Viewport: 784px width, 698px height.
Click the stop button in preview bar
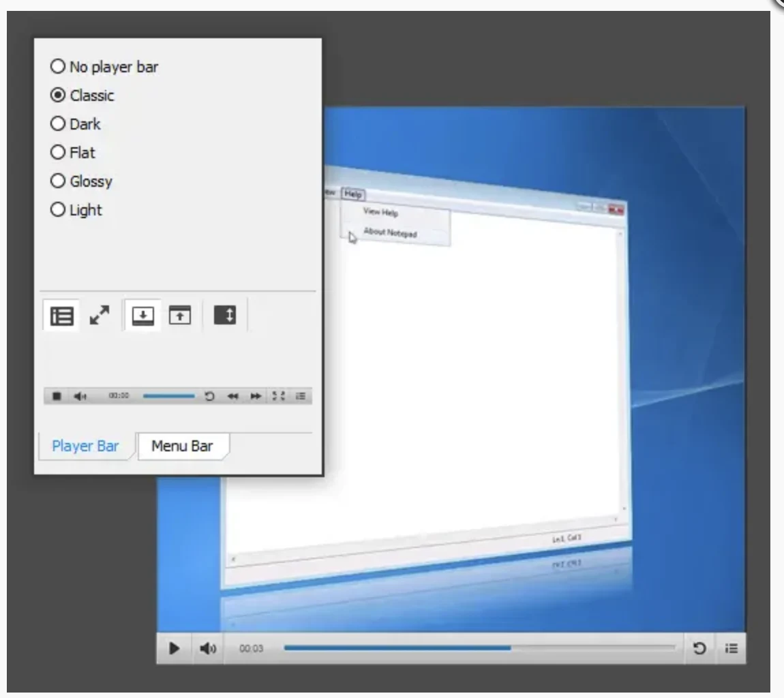tap(57, 396)
